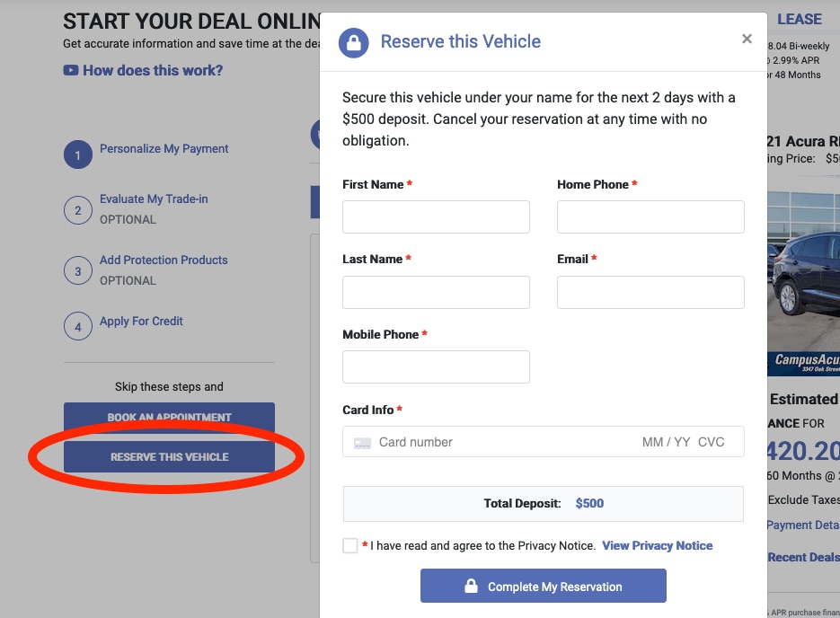Close the Reserve this Vehicle dialog
Viewport: 840px width, 618px height.
pyautogui.click(x=747, y=39)
